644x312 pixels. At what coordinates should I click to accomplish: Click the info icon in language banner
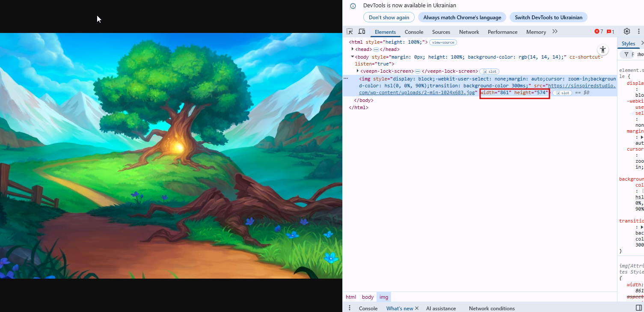353,6
